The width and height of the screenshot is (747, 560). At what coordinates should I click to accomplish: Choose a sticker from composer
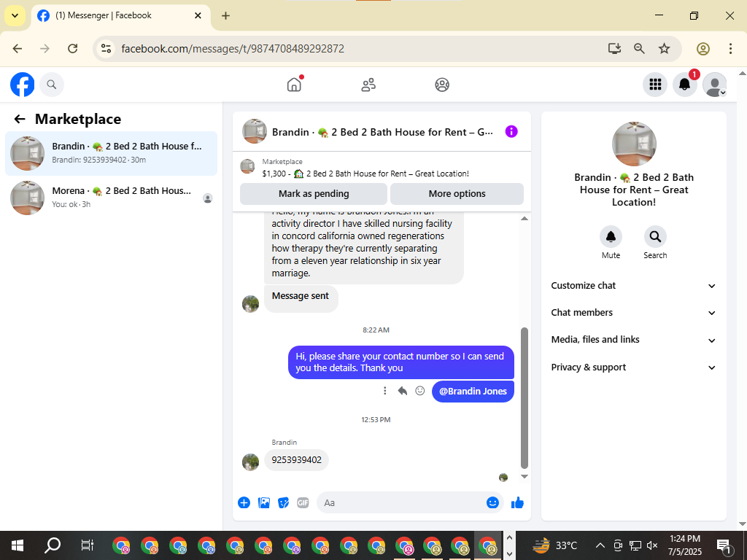[284, 503]
